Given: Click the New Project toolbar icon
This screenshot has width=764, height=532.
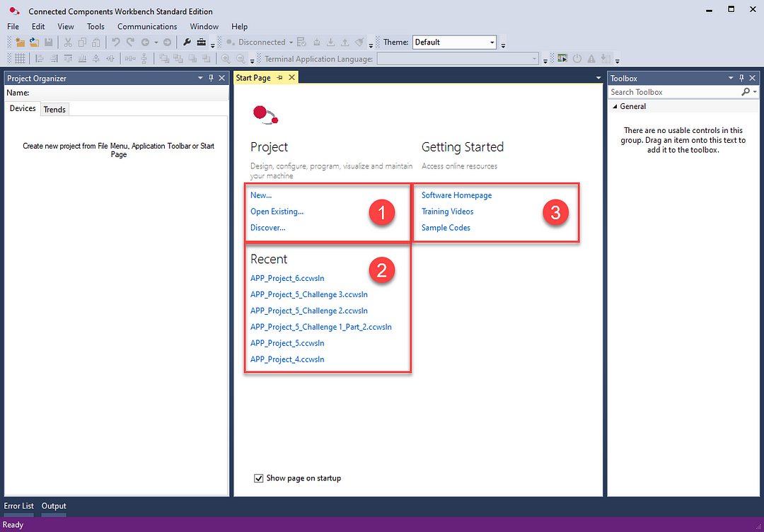Looking at the screenshot, I should (20, 42).
